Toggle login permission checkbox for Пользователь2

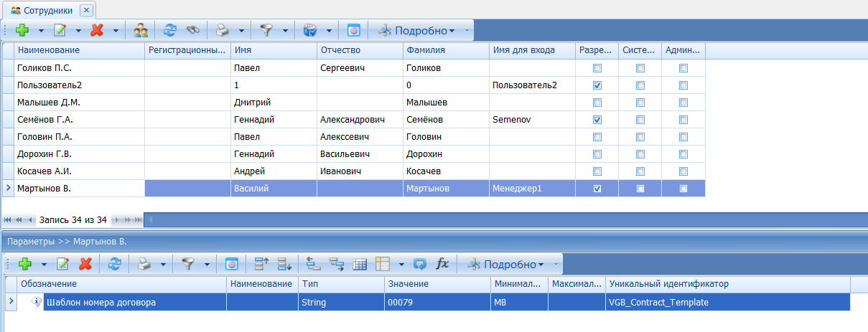597,85
